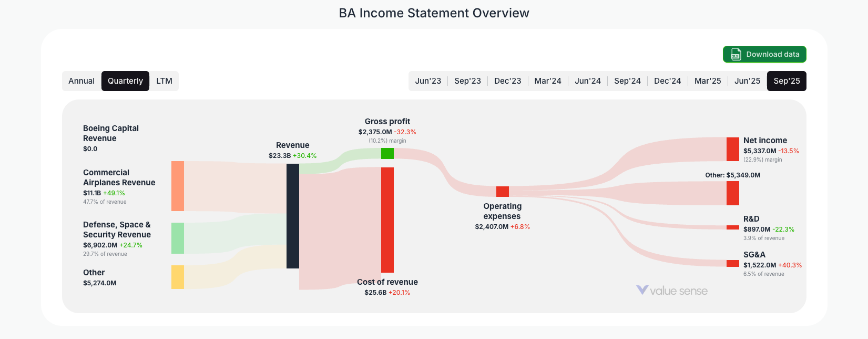Switch to Annual view
868x339 pixels.
click(x=81, y=81)
